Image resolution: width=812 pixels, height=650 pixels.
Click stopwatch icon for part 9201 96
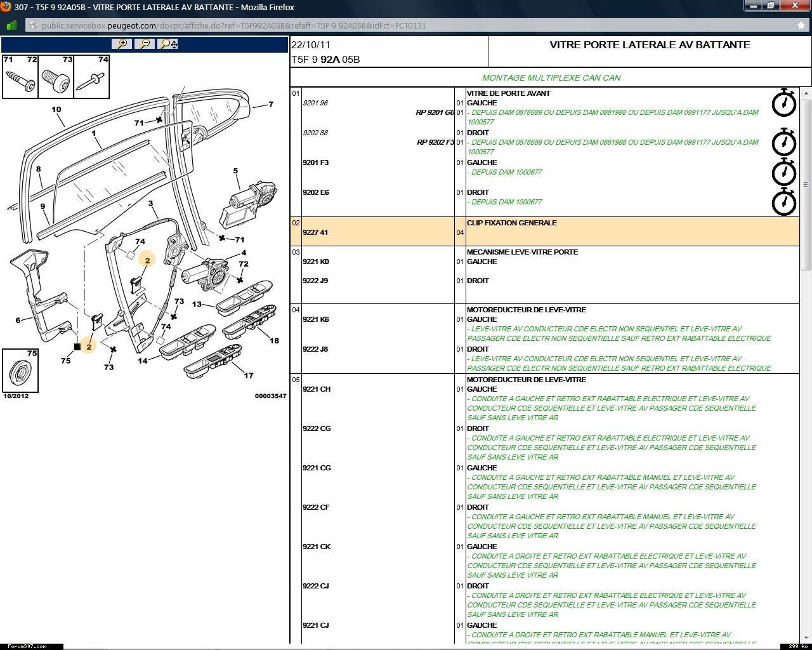point(783,103)
